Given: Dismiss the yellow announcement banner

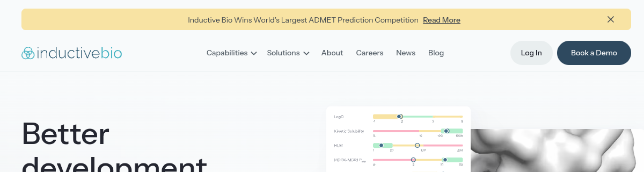Looking at the screenshot, I should pos(610,19).
